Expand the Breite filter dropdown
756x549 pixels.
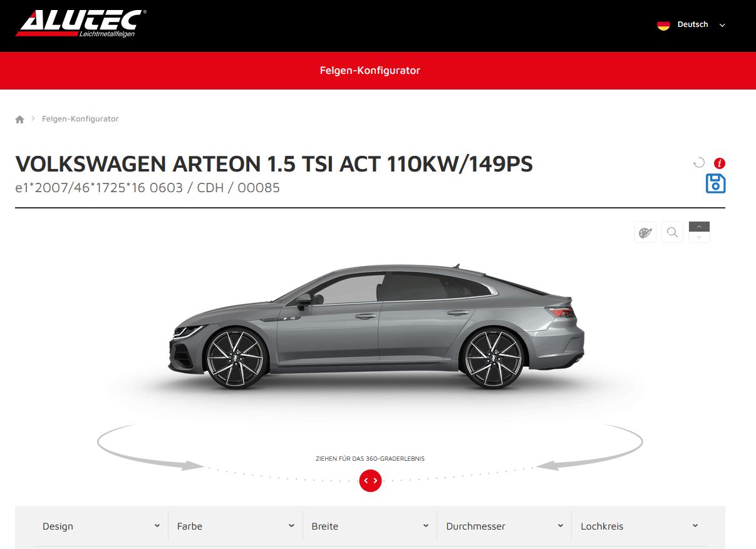click(370, 526)
